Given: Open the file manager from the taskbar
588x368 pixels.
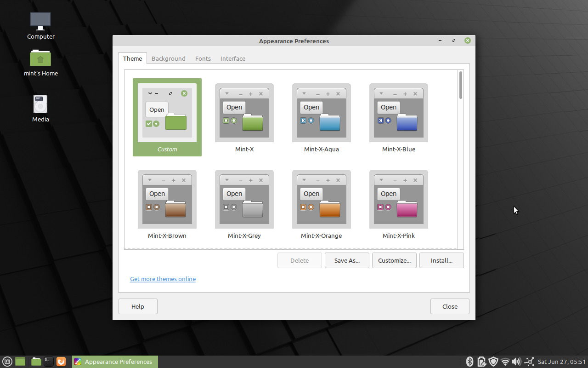Looking at the screenshot, I should click(x=36, y=362).
